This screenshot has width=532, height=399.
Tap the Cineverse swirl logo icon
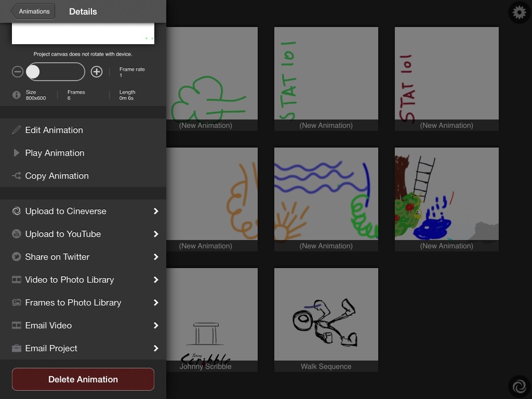click(519, 387)
